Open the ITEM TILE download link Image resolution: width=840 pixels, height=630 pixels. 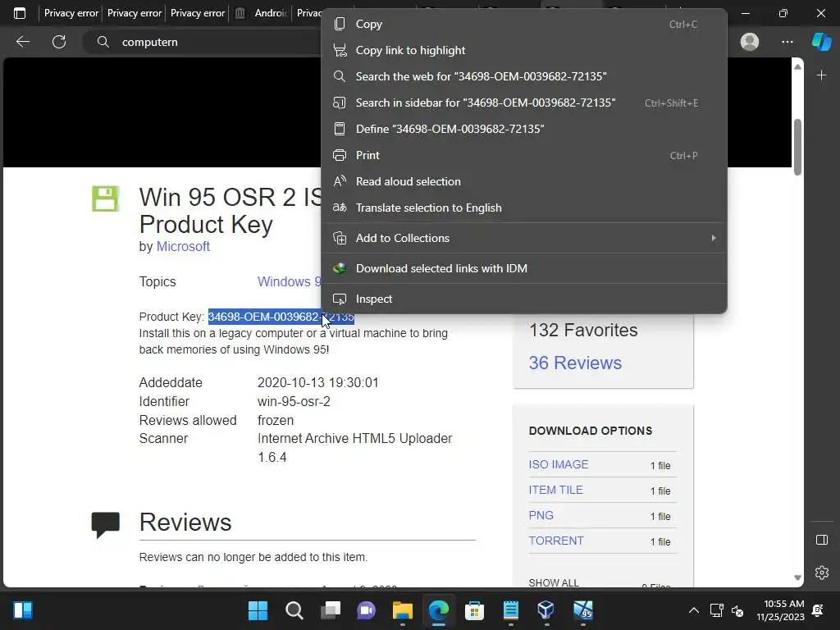tap(555, 490)
